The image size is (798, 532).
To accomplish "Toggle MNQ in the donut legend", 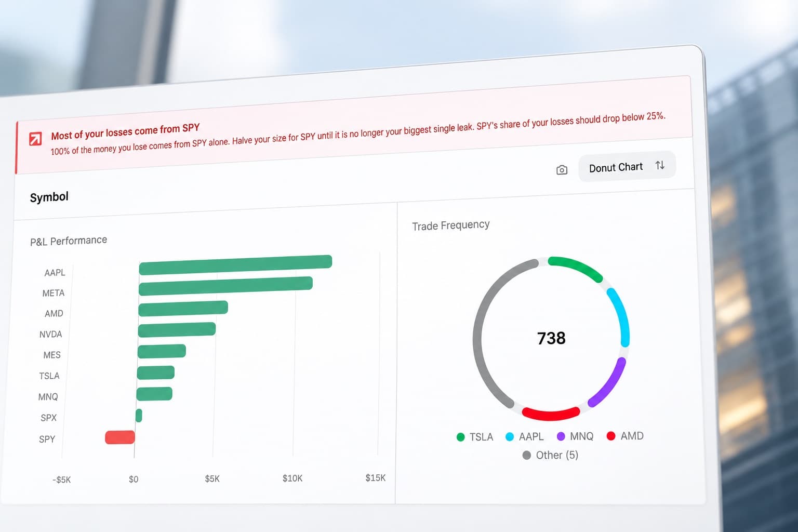I will (x=575, y=436).
